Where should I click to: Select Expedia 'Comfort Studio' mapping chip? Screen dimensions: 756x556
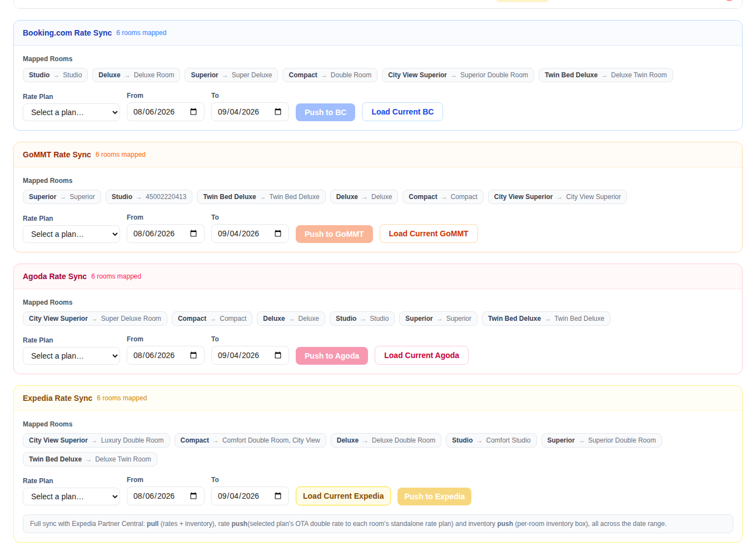(491, 440)
